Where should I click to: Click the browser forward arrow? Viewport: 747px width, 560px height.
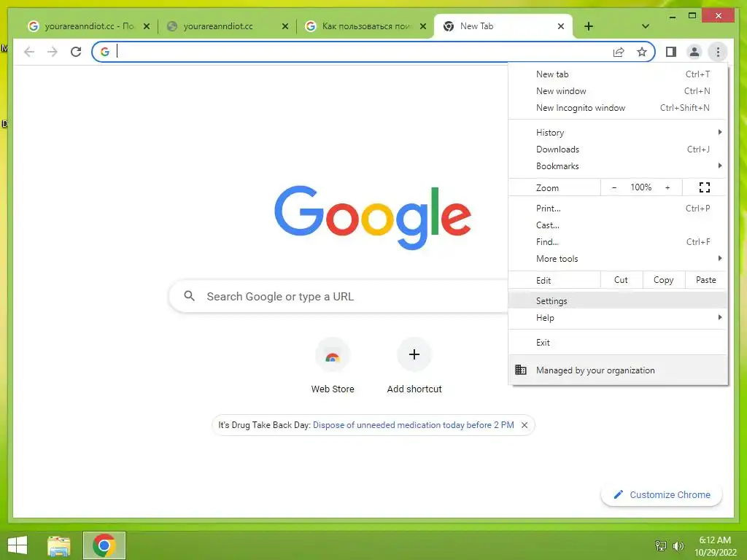coord(53,52)
